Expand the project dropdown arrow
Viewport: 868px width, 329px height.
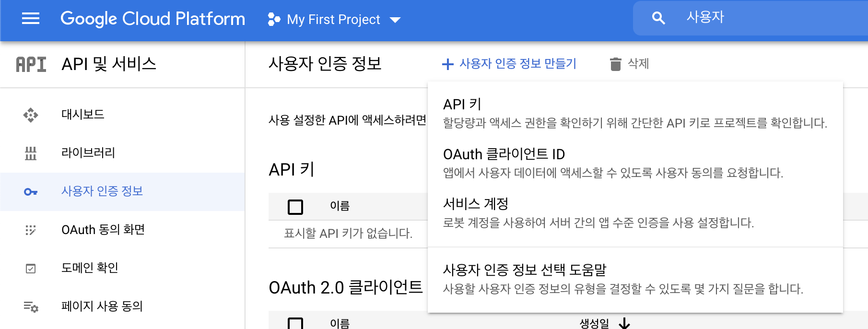click(x=395, y=20)
